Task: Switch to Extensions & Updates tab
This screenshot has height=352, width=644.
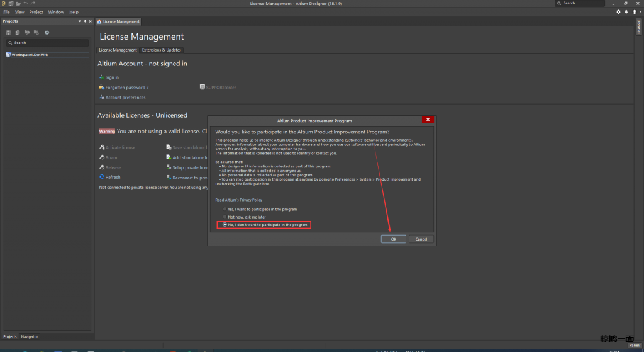Action: pyautogui.click(x=161, y=50)
